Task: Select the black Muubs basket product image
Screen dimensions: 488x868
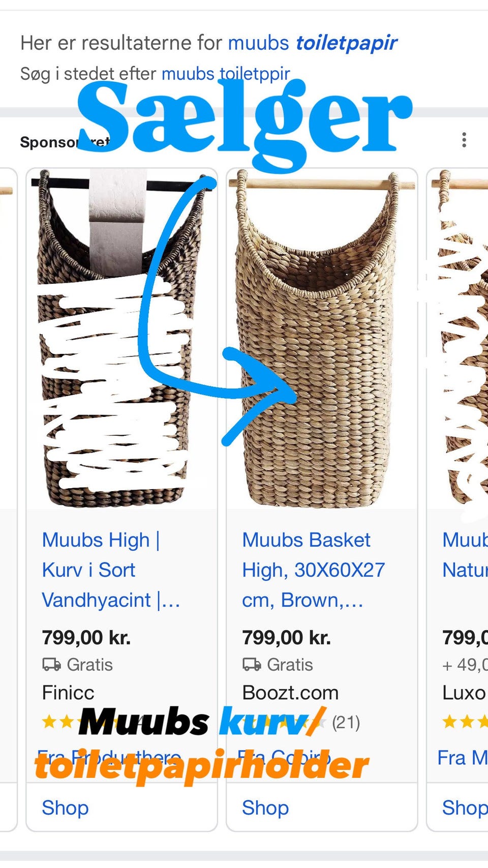Action: tap(122, 339)
